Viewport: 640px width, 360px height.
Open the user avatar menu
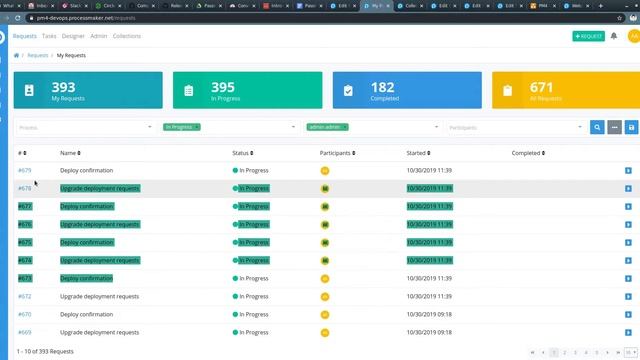click(634, 36)
